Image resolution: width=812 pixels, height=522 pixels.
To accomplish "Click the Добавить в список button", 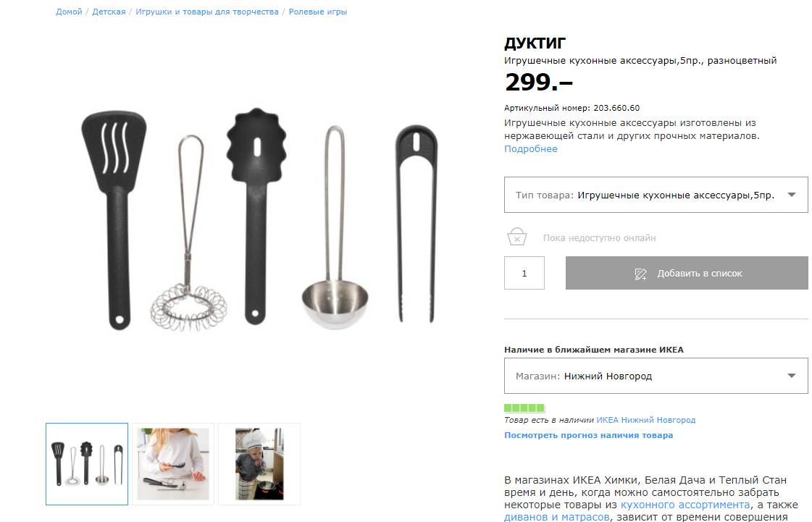I will pyautogui.click(x=687, y=273).
